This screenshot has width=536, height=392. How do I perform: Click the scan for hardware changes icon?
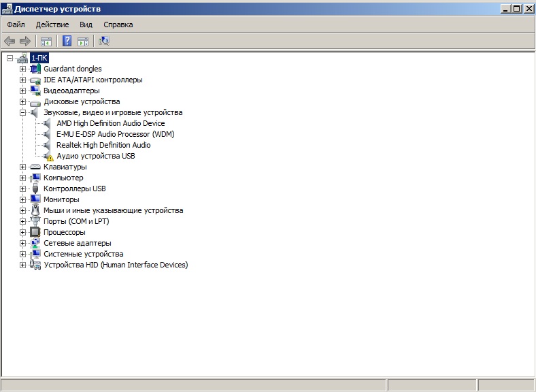coord(104,41)
